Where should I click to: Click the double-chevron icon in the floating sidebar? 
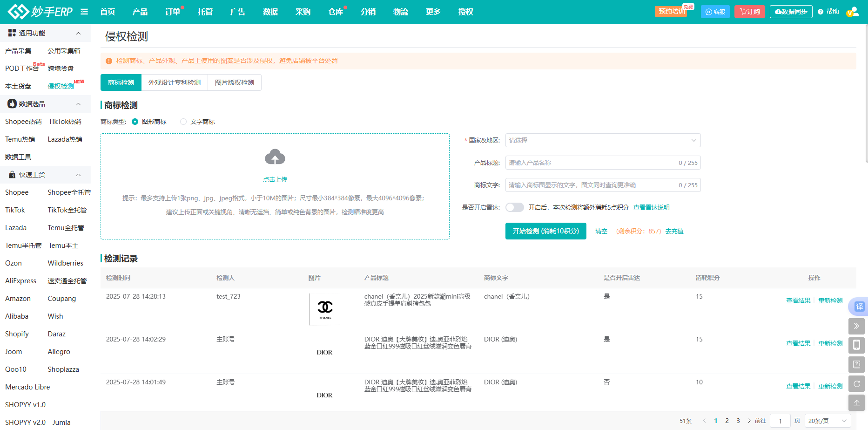coord(856,326)
